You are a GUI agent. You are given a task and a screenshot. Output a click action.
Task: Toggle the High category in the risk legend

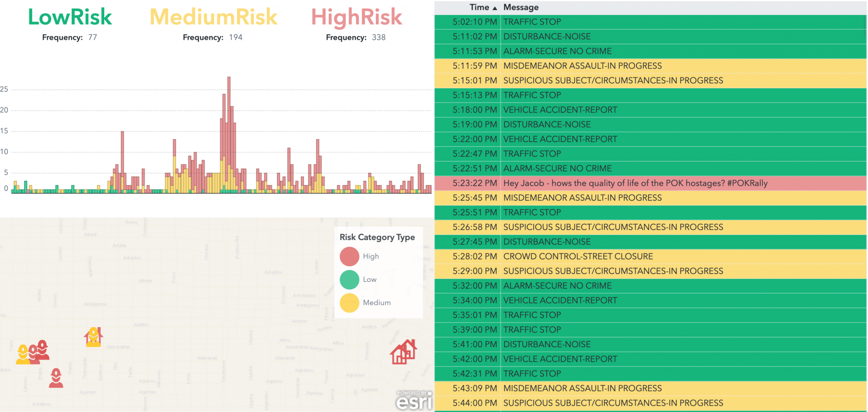(x=349, y=256)
